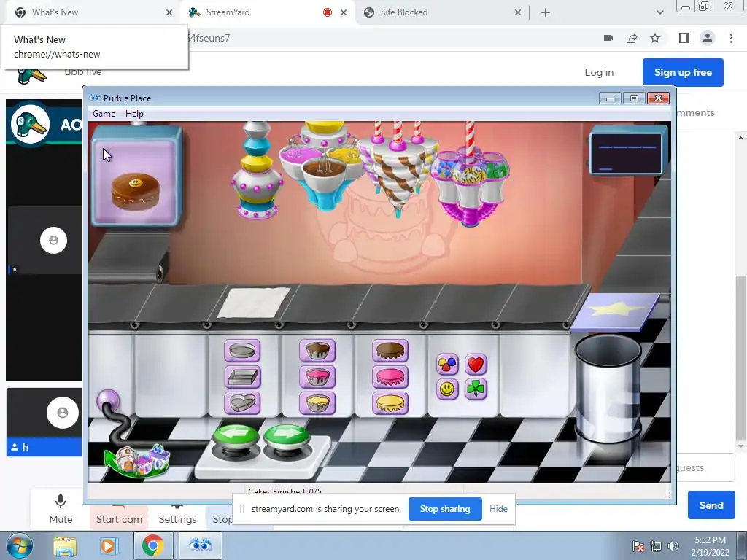Open the Chrome three-dot menu

(x=731, y=38)
